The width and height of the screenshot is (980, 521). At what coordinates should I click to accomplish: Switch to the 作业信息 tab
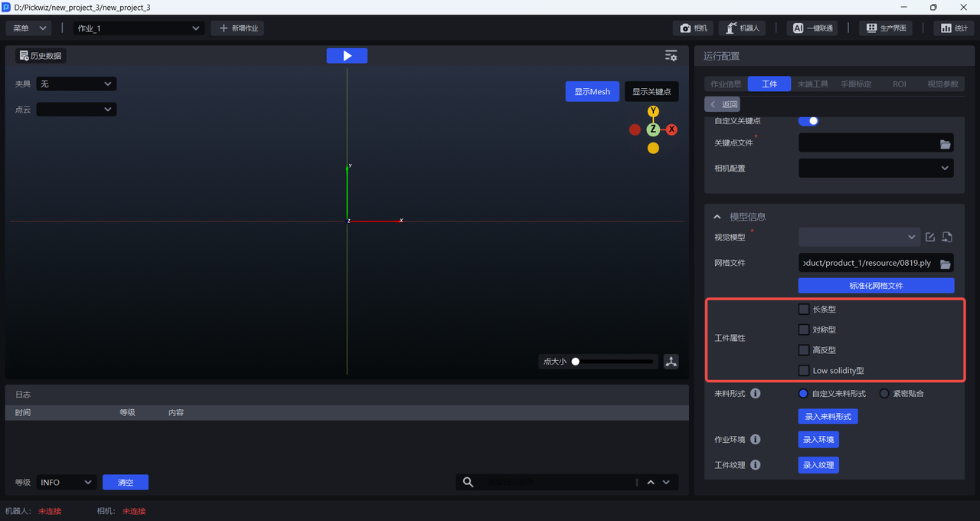click(x=726, y=84)
